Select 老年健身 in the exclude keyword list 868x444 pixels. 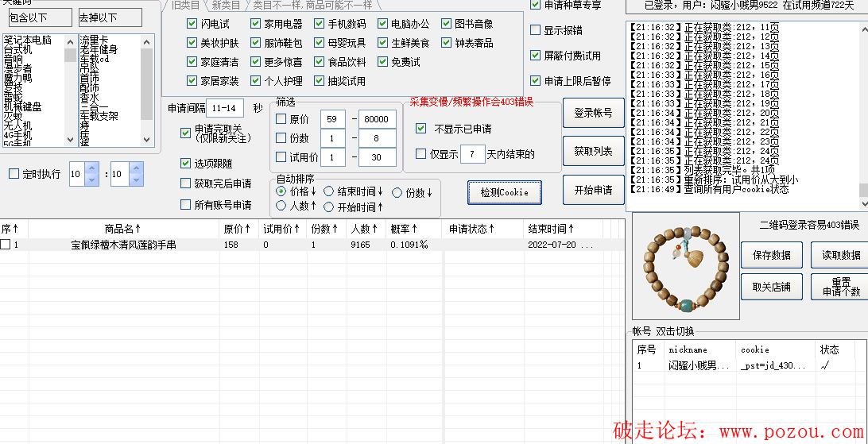click(99, 49)
